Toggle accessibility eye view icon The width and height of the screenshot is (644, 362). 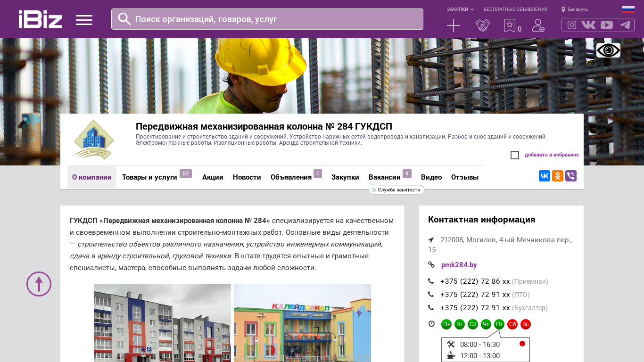pyautogui.click(x=608, y=50)
